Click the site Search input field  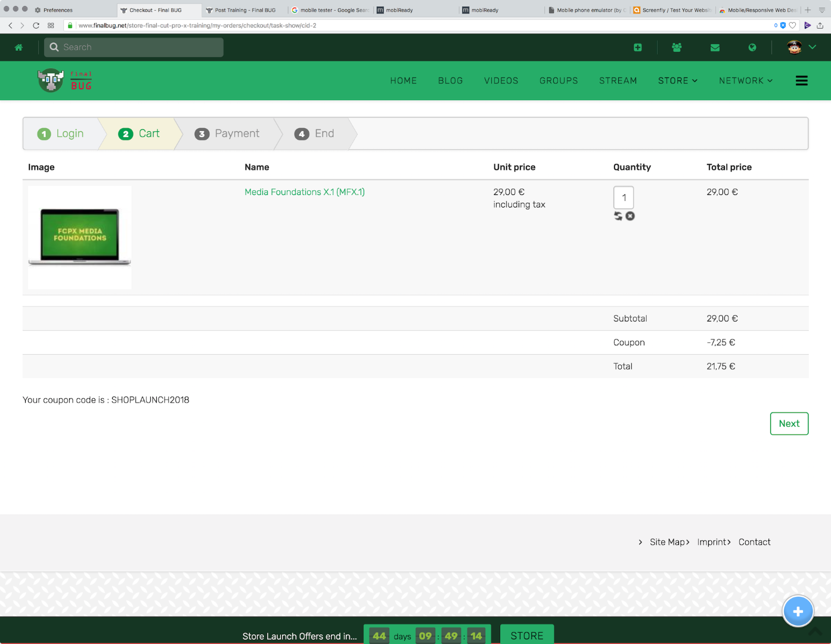(x=134, y=47)
